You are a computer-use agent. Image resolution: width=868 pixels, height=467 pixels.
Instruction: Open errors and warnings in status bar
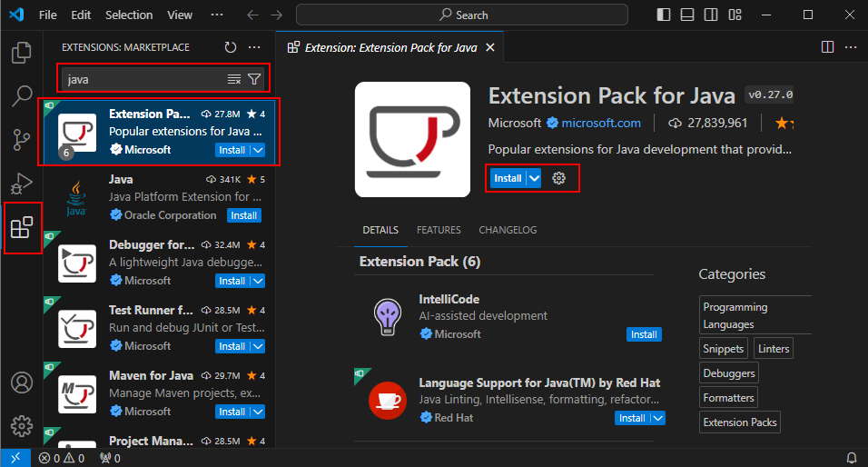coord(62,458)
